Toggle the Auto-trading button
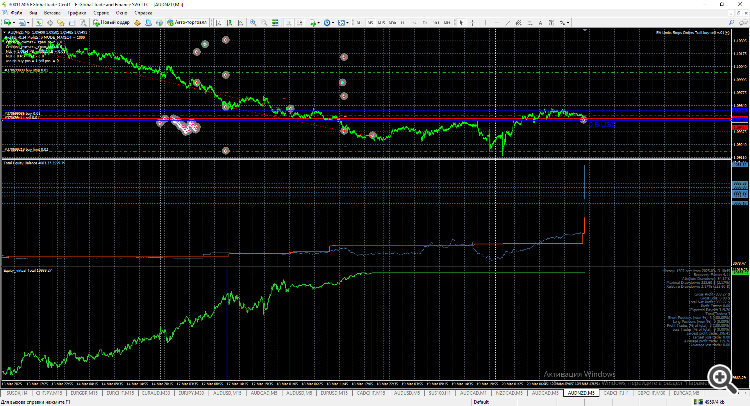 (187, 22)
